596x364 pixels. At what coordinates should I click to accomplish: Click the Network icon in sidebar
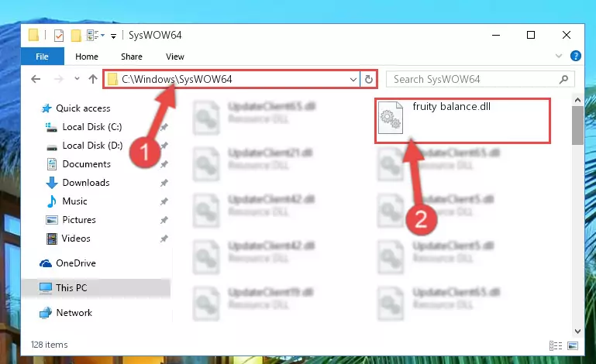click(46, 313)
